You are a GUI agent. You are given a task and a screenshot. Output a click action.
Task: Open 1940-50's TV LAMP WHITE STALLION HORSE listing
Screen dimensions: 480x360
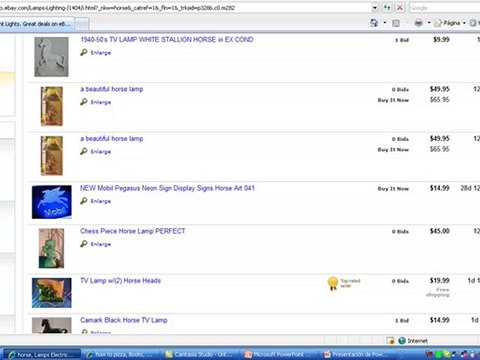(167, 39)
